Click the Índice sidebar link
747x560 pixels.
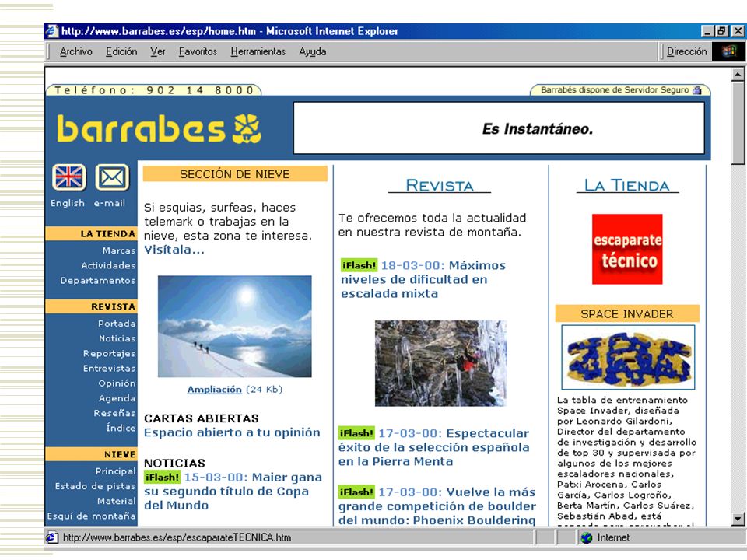point(121,428)
